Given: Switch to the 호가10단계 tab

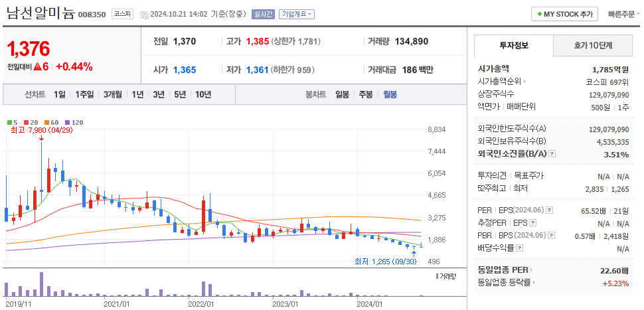Looking at the screenshot, I should 593,46.
